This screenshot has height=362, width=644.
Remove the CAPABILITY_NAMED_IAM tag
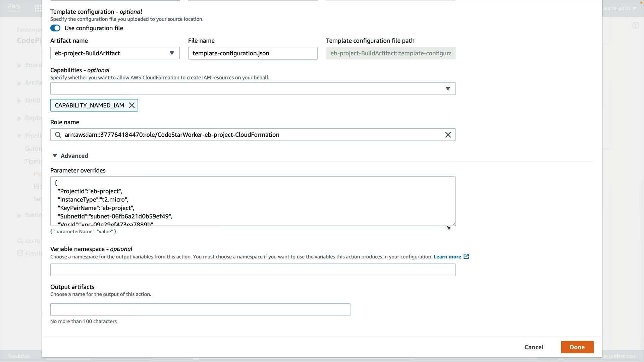pos(132,105)
